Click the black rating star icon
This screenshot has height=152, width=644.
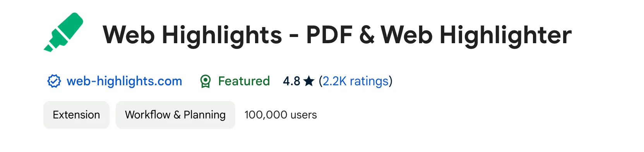pyautogui.click(x=309, y=81)
